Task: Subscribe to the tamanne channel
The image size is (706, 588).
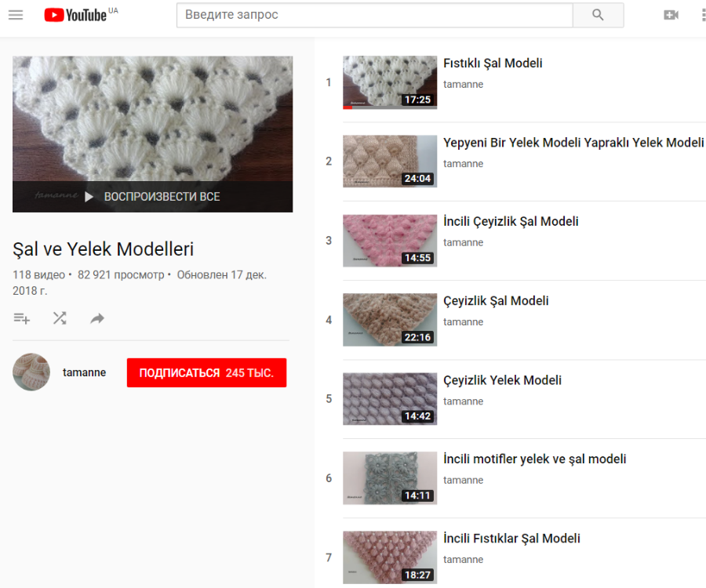Action: 206,373
